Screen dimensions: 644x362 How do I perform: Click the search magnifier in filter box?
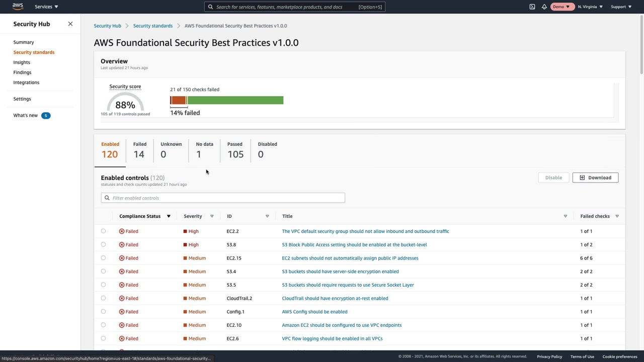tap(107, 198)
